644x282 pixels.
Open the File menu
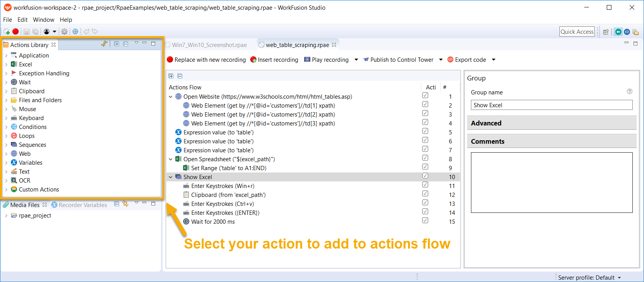point(7,20)
